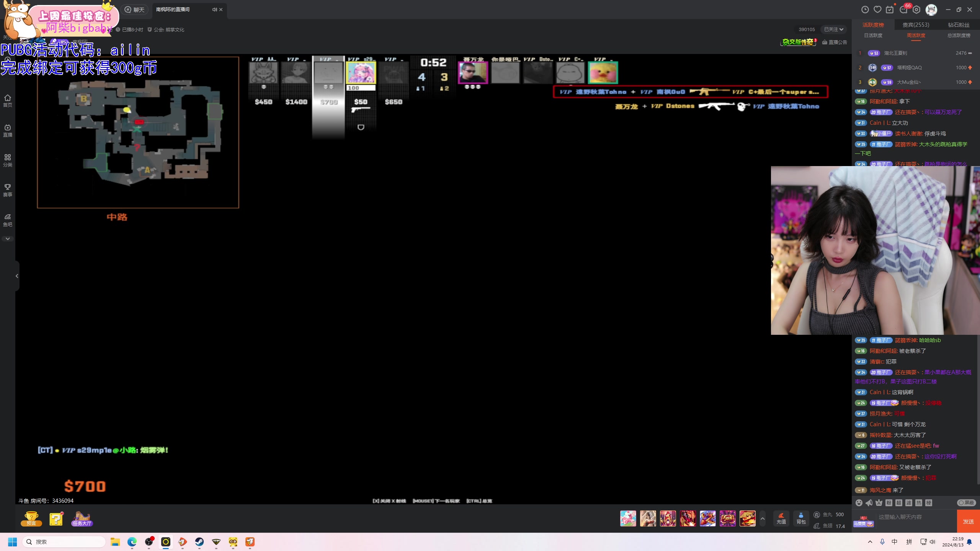Screen dimensions: 980x551
Task: Open the emoji picker in chat
Action: (x=859, y=503)
